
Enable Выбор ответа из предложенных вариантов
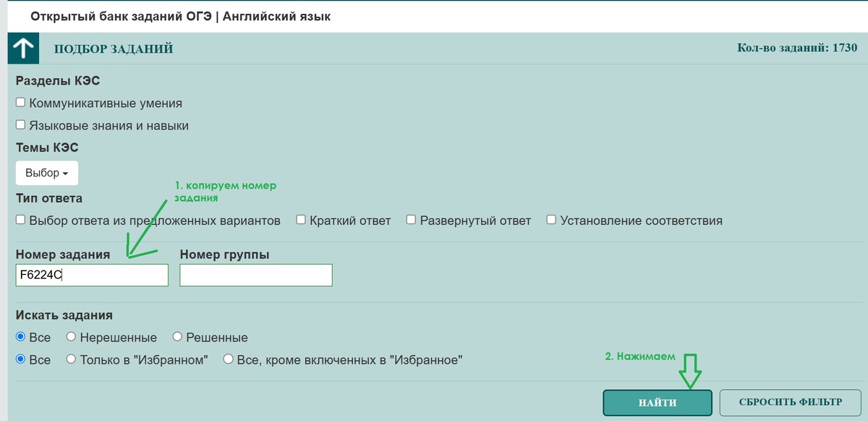click(x=20, y=219)
